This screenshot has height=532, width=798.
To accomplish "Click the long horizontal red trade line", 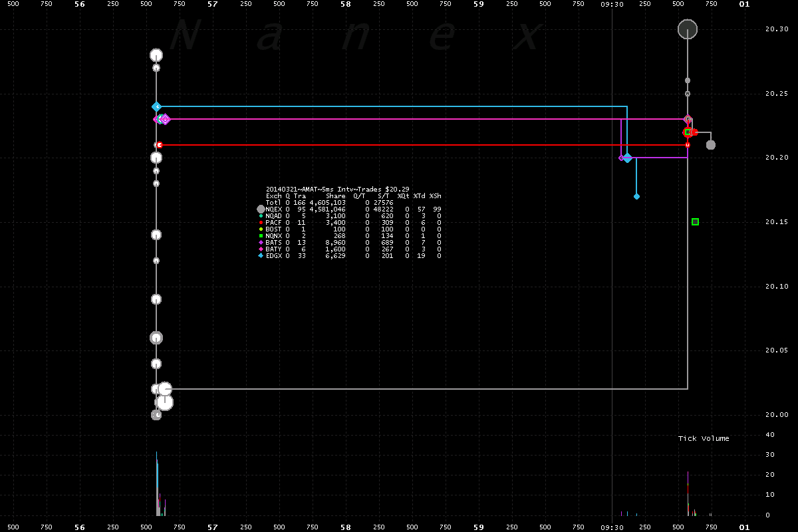I will point(423,145).
